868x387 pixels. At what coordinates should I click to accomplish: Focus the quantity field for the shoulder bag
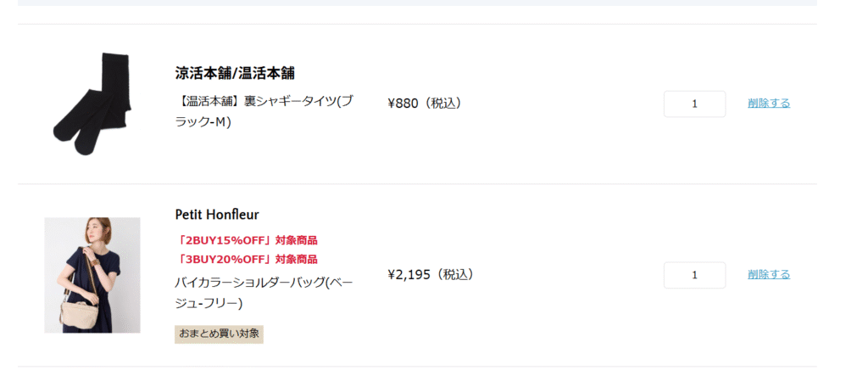[694, 275]
